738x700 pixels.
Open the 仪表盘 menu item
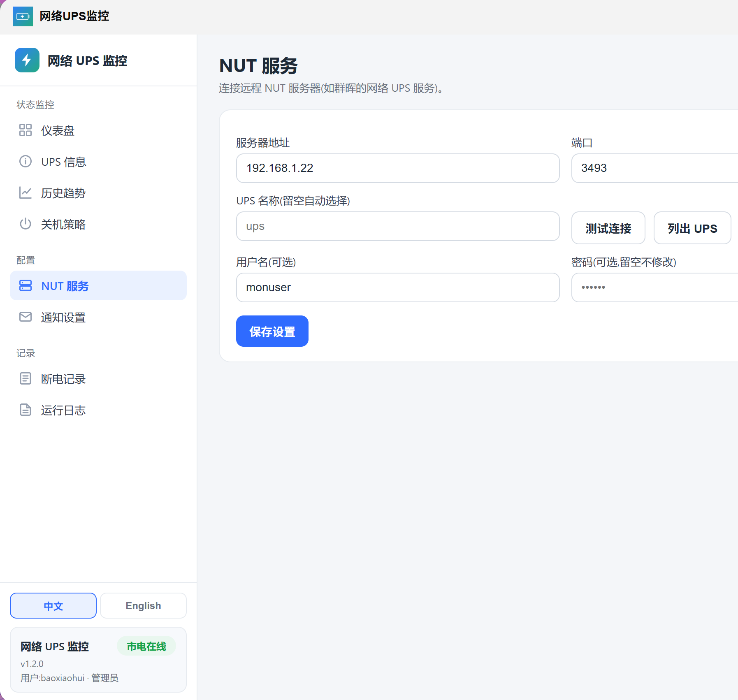pyautogui.click(x=98, y=130)
